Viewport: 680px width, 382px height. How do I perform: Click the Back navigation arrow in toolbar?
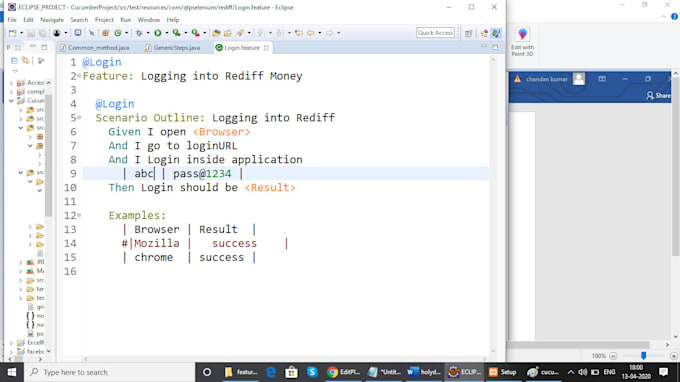[311, 33]
